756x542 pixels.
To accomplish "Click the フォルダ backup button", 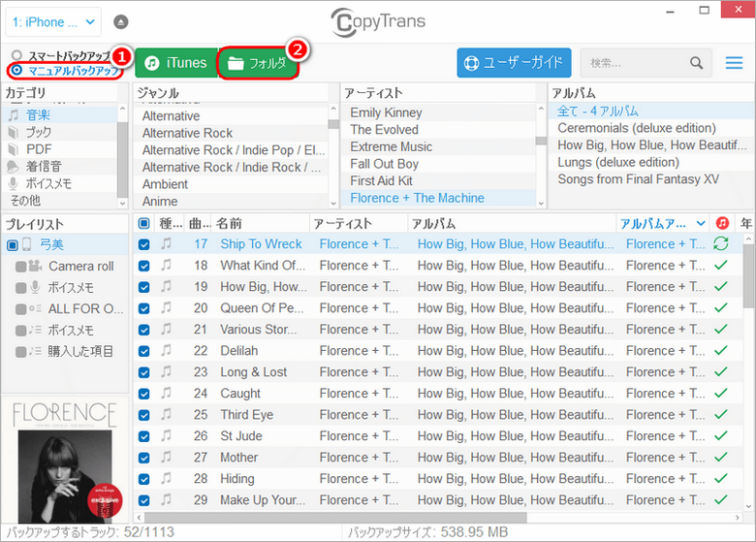I will click(x=258, y=63).
